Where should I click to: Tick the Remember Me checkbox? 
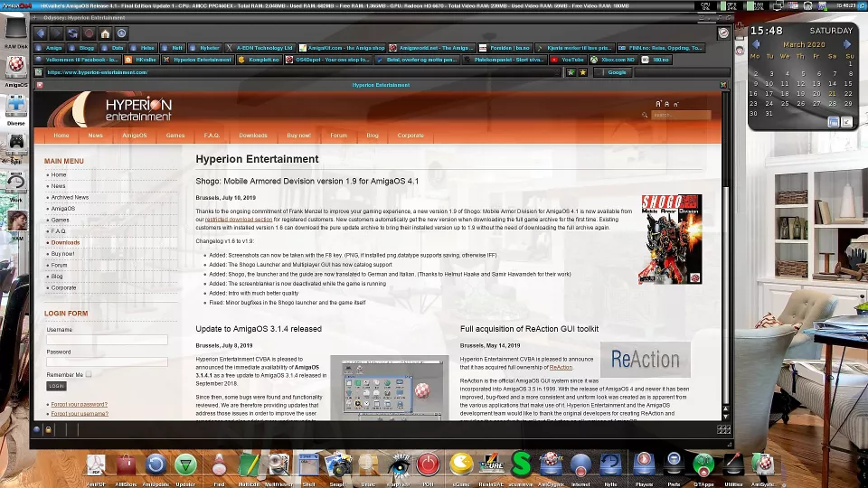89,374
